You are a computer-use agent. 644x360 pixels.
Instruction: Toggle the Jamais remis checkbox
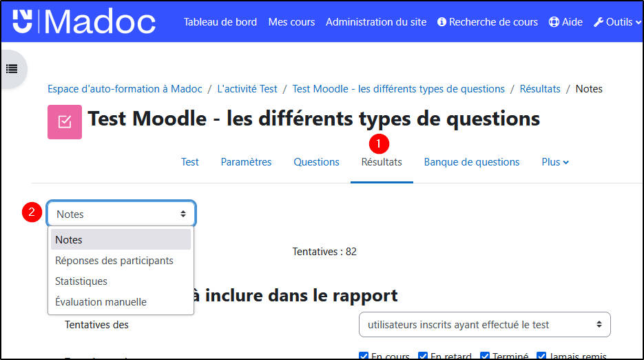click(x=541, y=356)
